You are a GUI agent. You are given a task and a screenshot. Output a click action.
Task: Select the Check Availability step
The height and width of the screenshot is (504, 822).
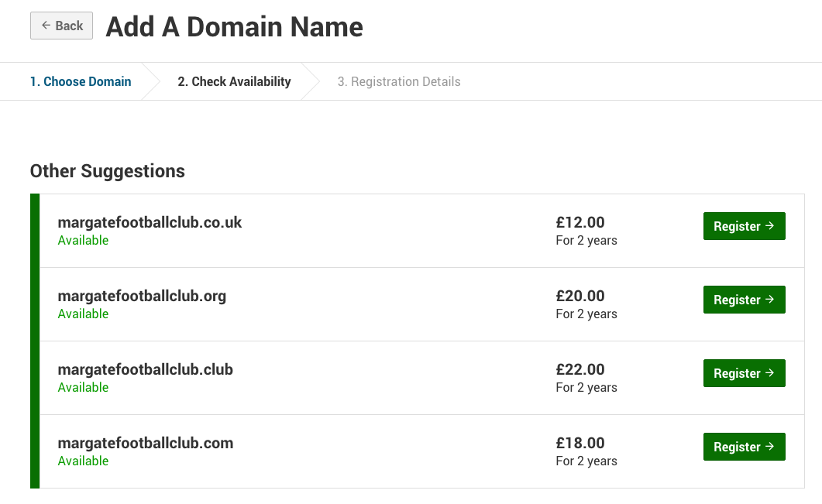(x=234, y=82)
